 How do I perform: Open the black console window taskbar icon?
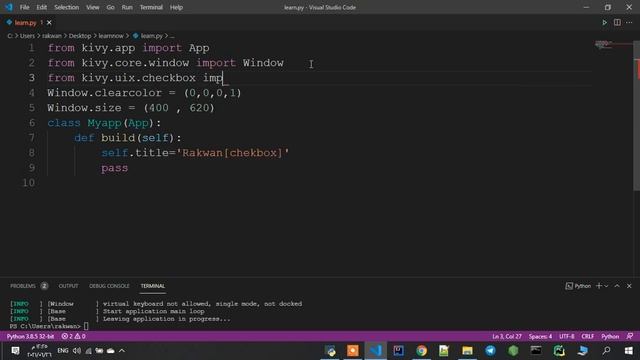[536, 351]
